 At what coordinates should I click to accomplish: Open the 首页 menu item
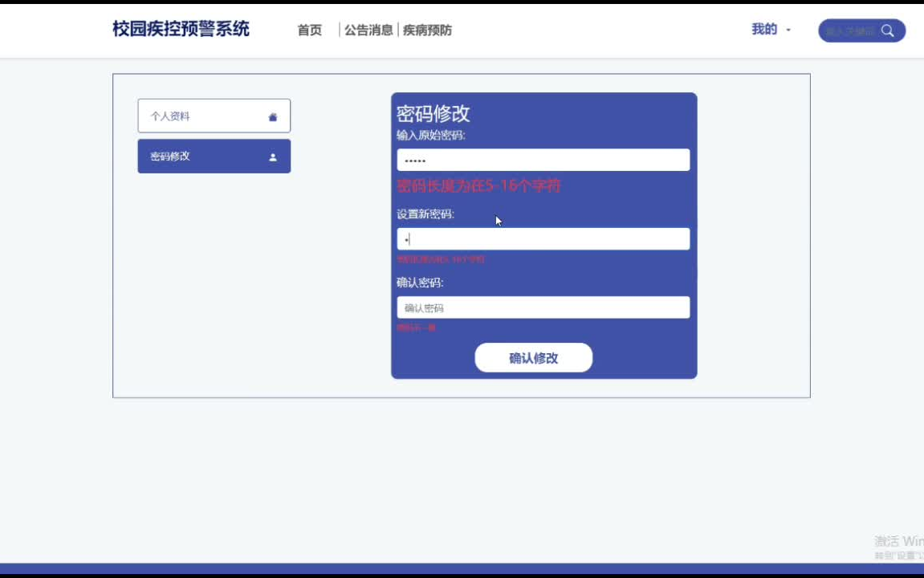[x=309, y=31]
